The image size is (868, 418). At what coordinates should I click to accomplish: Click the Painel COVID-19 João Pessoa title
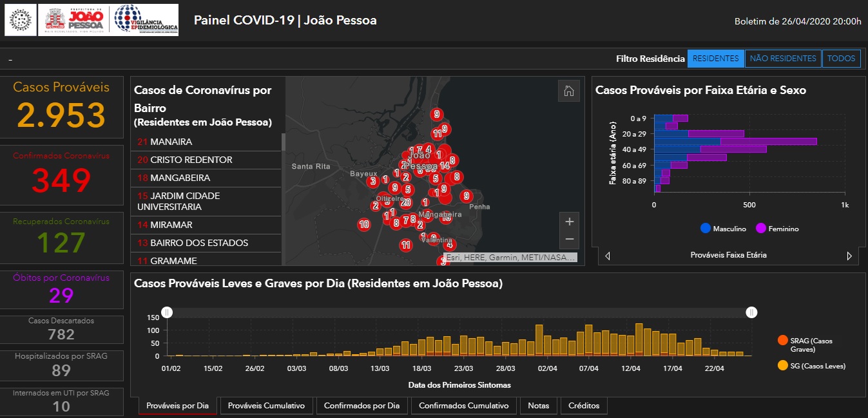[x=285, y=21]
